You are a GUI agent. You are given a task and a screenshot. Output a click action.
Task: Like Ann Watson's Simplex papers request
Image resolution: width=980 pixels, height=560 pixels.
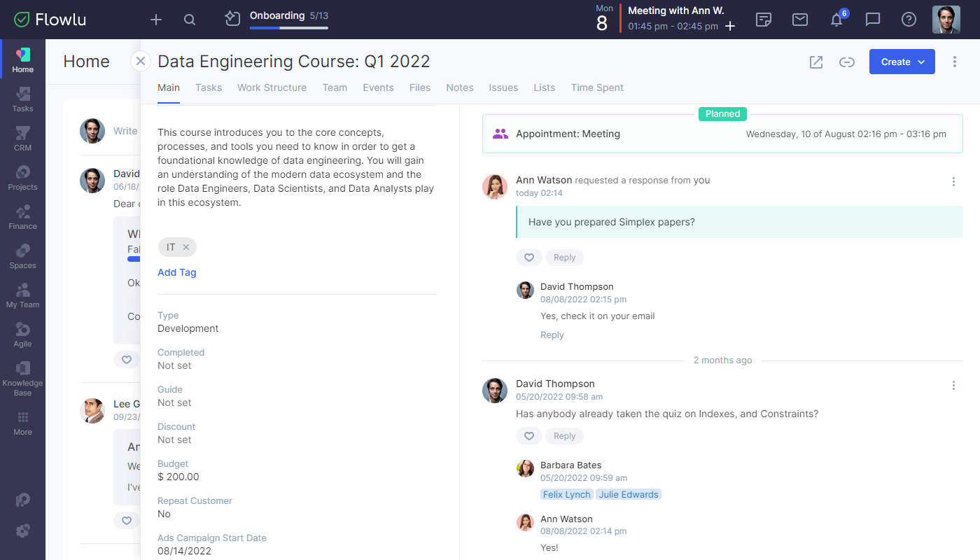[529, 258]
